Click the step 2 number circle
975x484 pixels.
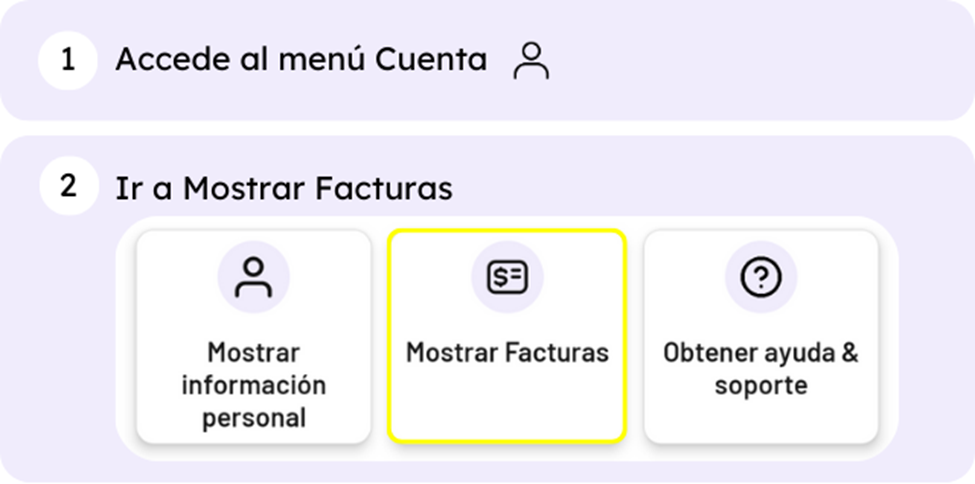[x=68, y=186]
